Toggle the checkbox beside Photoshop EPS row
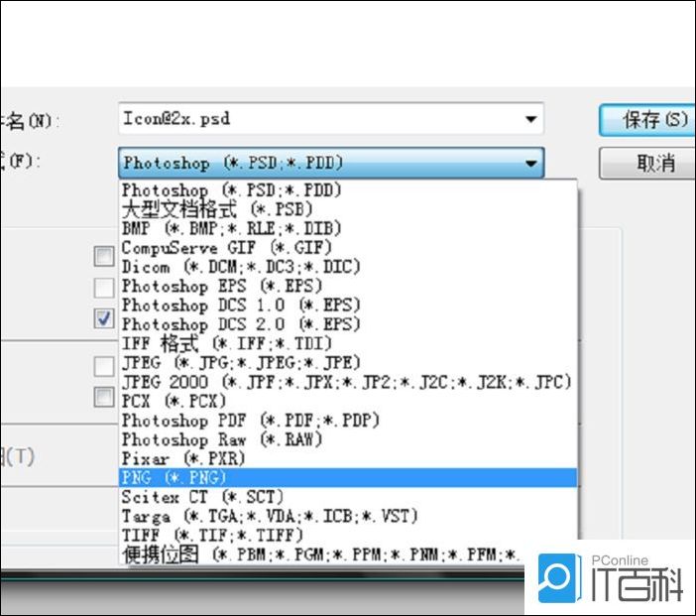Screen dimensions: 696x616 (x=104, y=288)
